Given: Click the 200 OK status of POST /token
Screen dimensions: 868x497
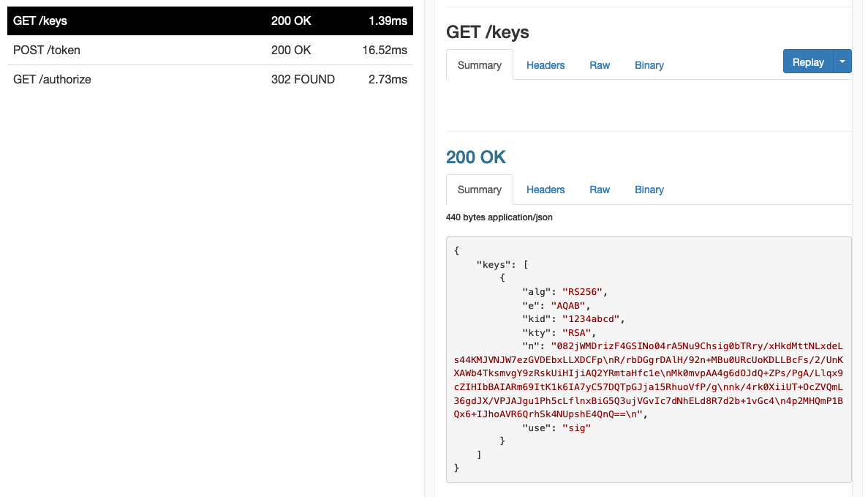Looking at the screenshot, I should point(291,51).
